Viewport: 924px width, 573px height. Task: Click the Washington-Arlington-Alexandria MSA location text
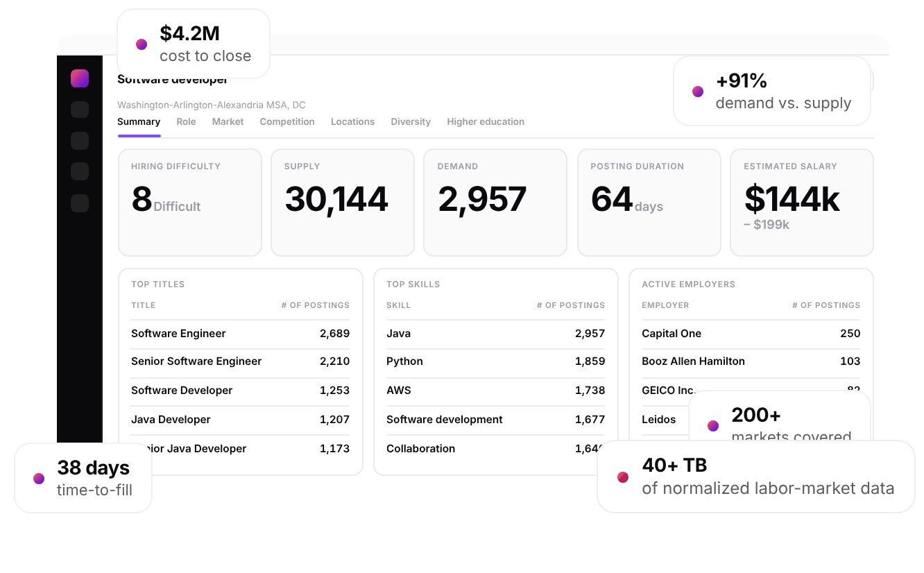tap(211, 105)
